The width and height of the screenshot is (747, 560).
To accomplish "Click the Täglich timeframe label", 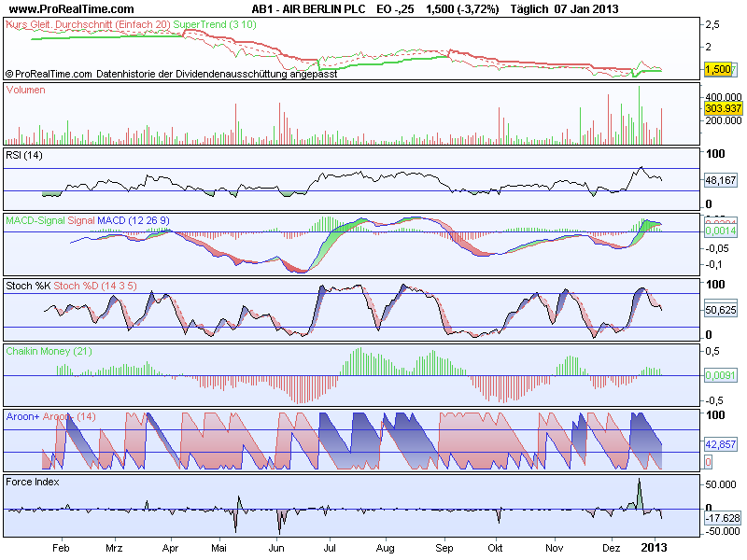I will click(x=529, y=9).
